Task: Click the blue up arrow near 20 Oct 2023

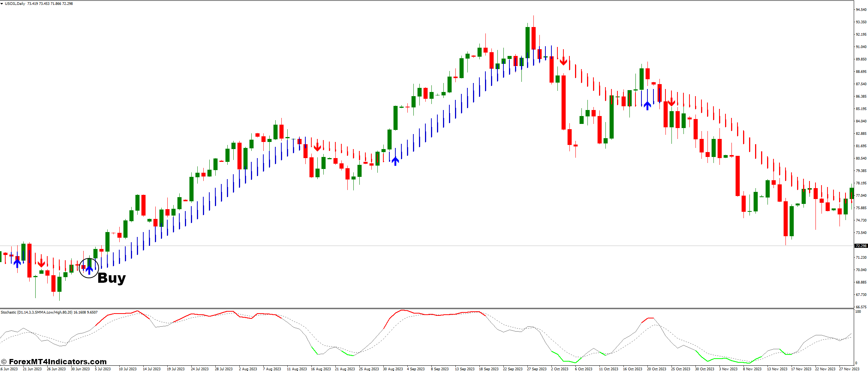Action: (647, 105)
